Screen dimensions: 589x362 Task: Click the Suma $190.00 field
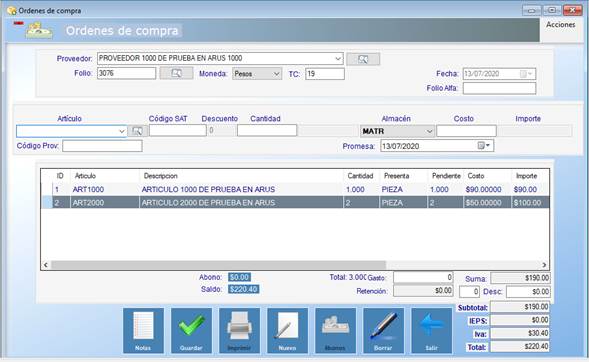coord(521,278)
